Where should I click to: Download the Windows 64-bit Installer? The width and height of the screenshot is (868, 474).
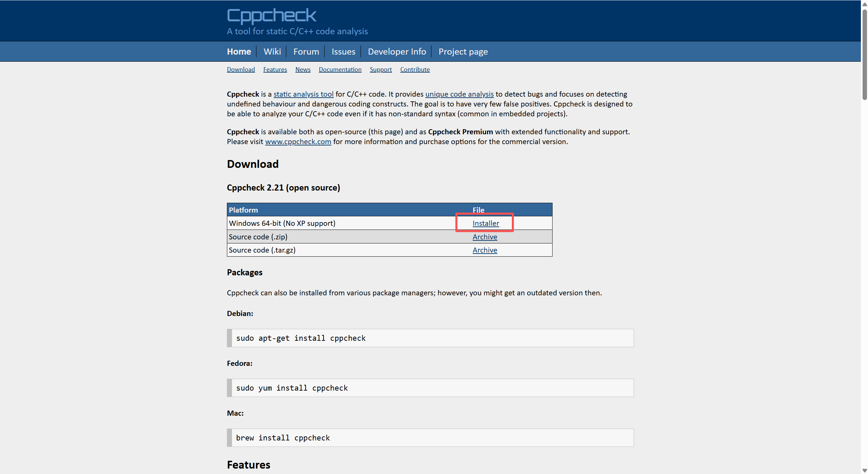[486, 223]
